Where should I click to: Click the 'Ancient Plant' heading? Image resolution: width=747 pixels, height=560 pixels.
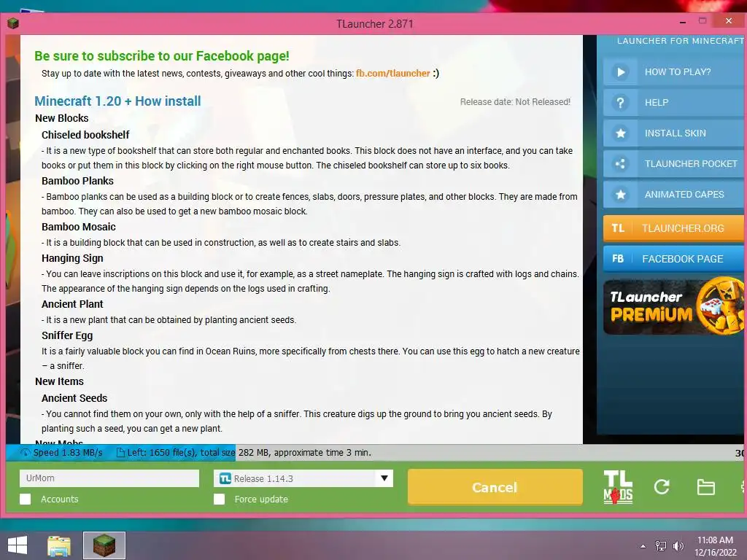pyautogui.click(x=72, y=304)
